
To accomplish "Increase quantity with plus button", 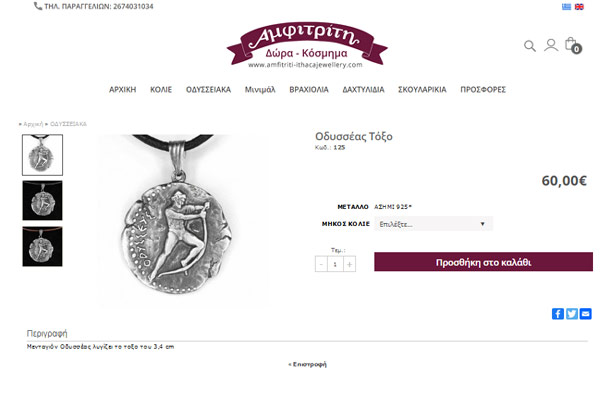I will 349,264.
